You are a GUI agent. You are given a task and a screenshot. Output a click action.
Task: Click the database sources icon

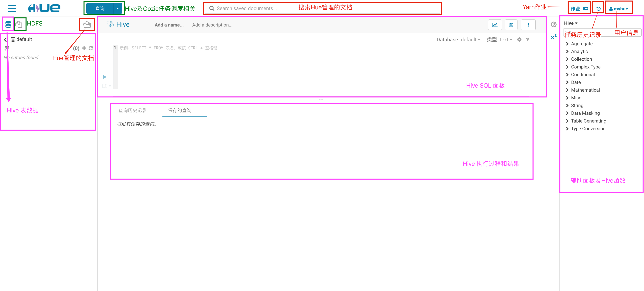8,24
